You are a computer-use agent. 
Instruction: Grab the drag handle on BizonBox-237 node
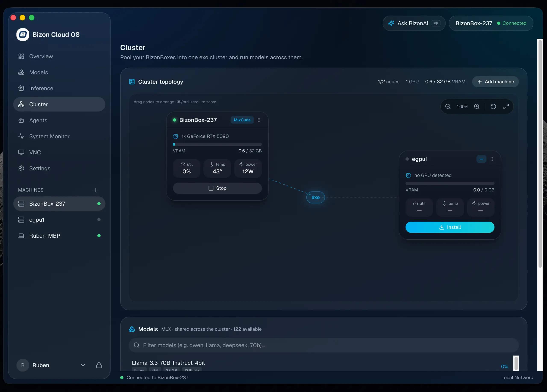(259, 120)
